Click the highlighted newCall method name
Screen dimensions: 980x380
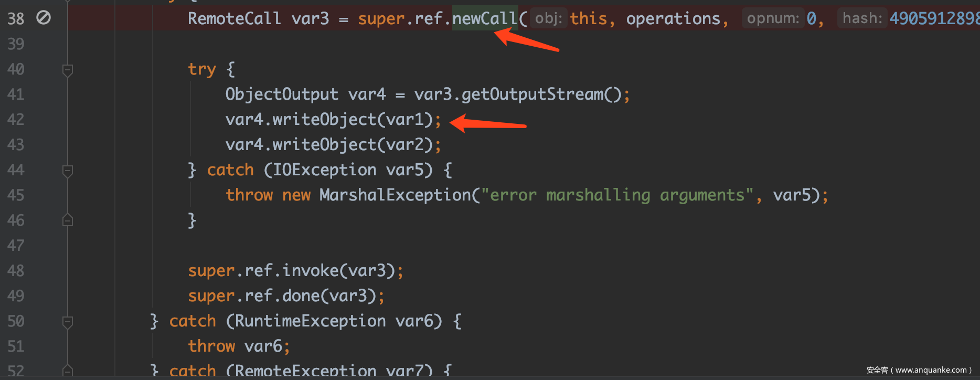[484, 19]
